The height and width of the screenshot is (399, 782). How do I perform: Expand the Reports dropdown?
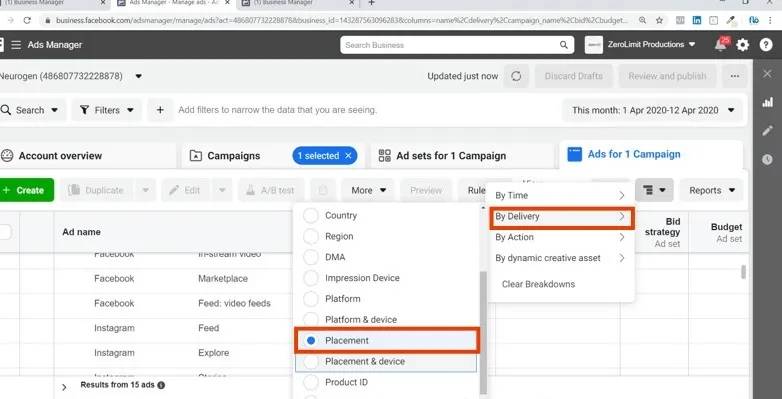pos(712,190)
